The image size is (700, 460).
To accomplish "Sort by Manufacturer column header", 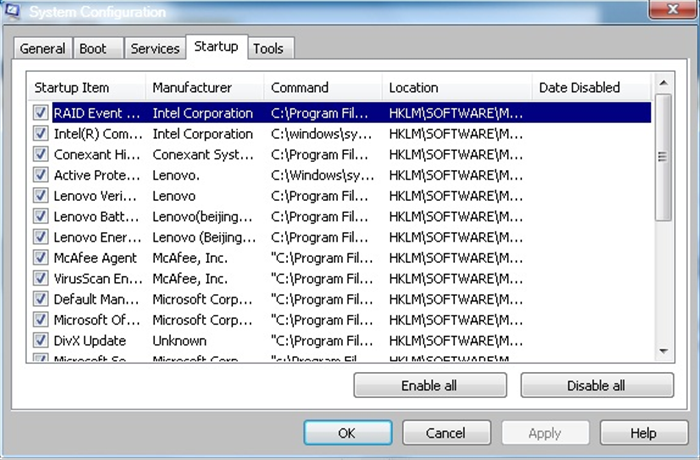I will (204, 88).
